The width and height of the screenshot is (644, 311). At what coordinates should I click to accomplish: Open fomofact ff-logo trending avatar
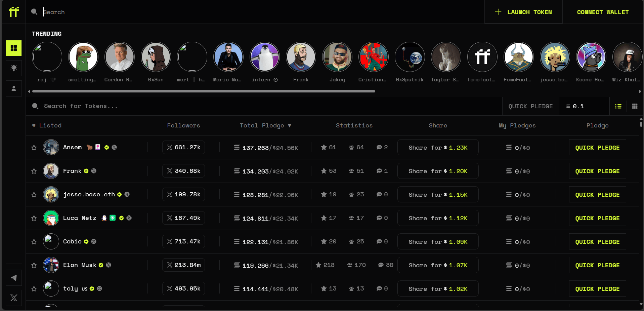tap(482, 57)
